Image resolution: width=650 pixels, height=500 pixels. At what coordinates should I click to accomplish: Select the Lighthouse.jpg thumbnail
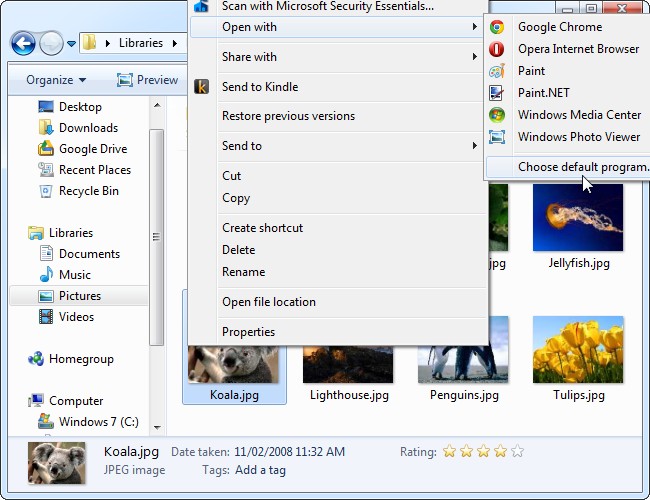348,364
